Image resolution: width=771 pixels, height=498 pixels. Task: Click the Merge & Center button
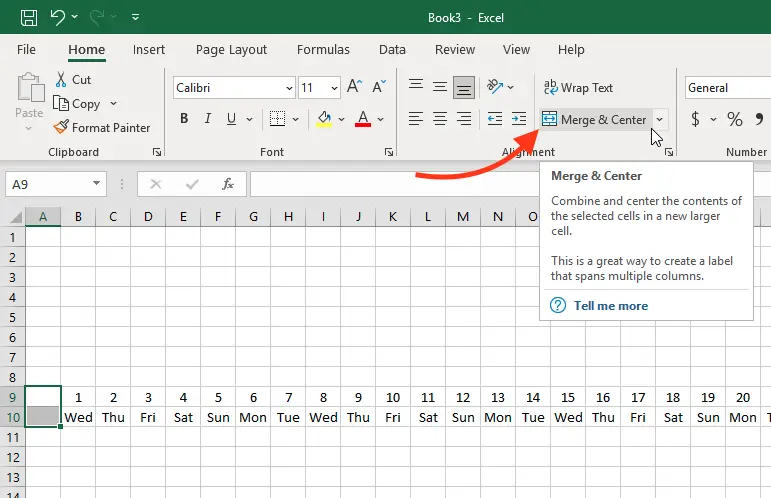point(595,120)
